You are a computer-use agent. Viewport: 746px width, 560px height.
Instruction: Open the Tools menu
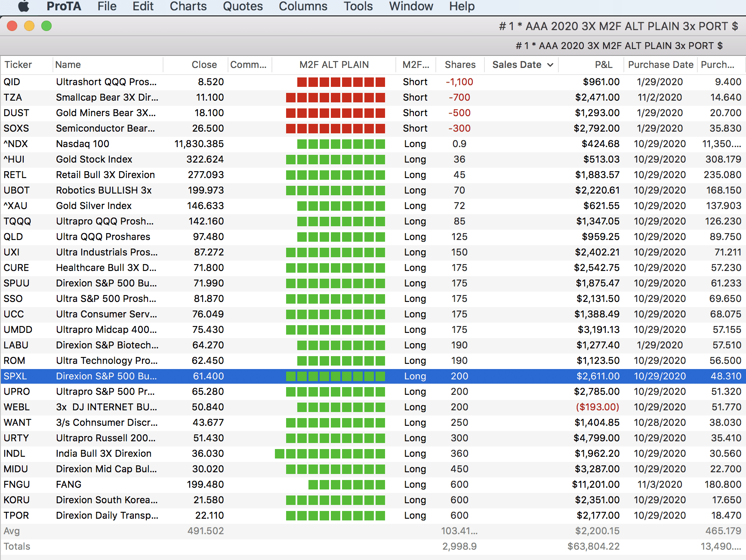(358, 6)
